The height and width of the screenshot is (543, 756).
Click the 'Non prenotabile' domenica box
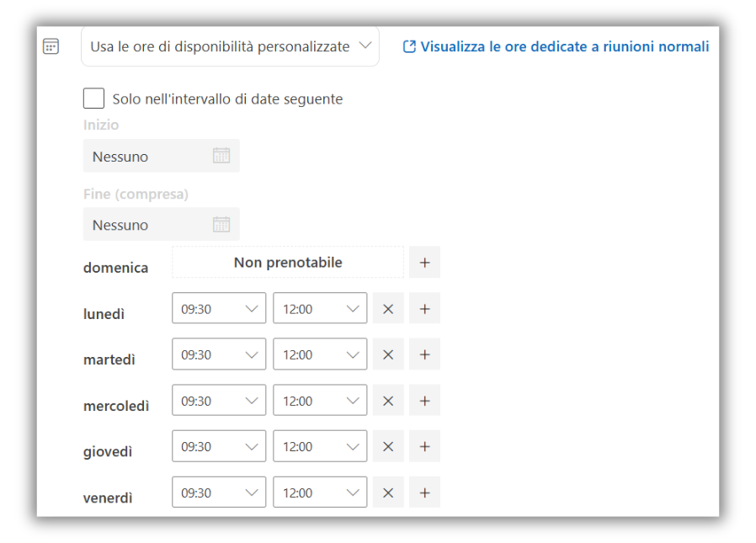click(x=288, y=263)
